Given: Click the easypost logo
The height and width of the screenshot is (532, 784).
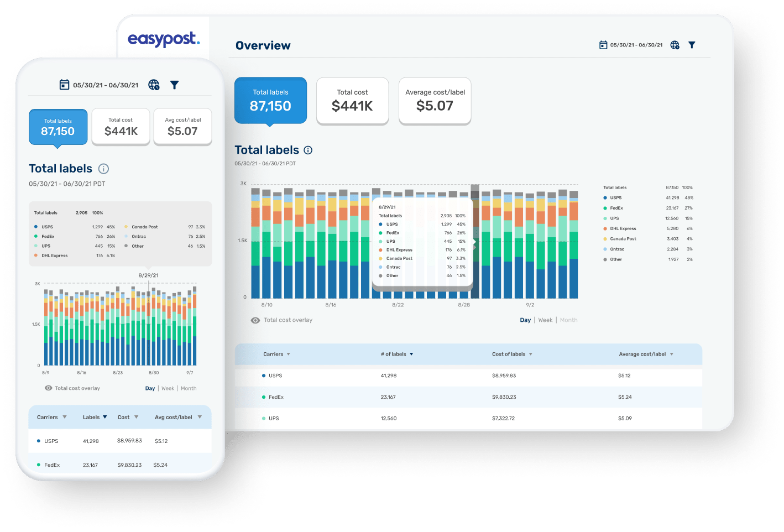Looking at the screenshot, I should pos(164,39).
